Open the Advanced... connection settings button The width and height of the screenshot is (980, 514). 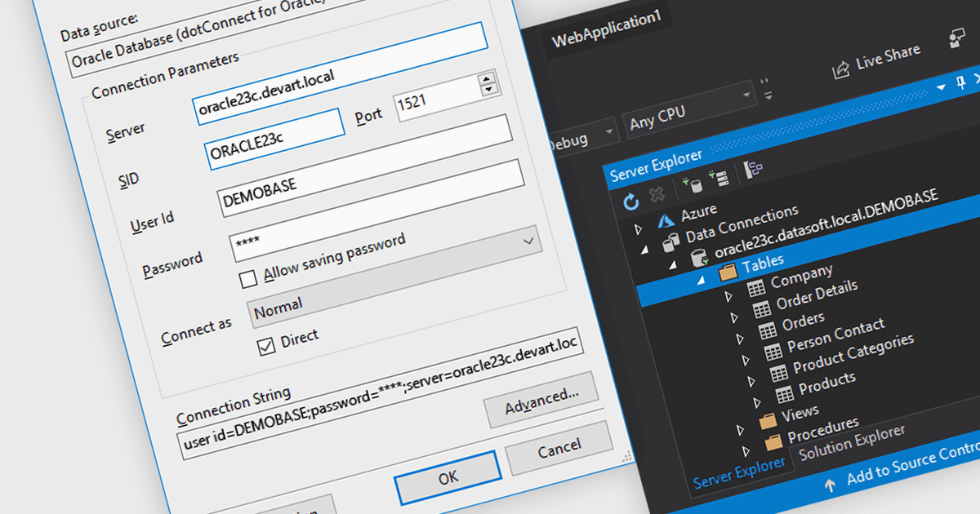click(541, 399)
